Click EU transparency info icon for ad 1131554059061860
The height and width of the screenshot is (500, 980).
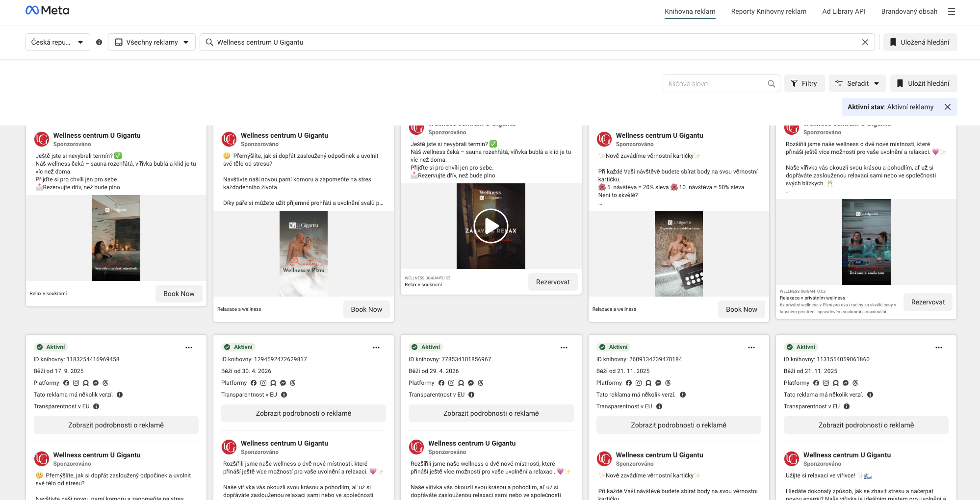coord(847,406)
